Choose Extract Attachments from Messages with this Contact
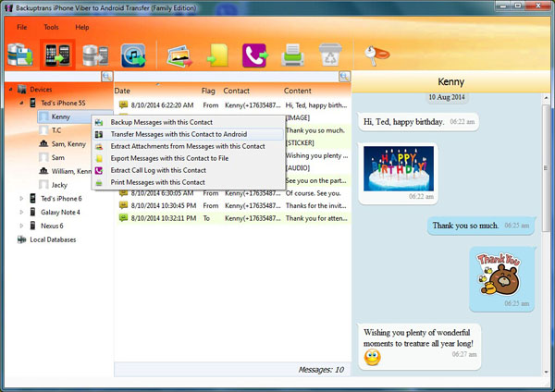 pyautogui.click(x=189, y=146)
